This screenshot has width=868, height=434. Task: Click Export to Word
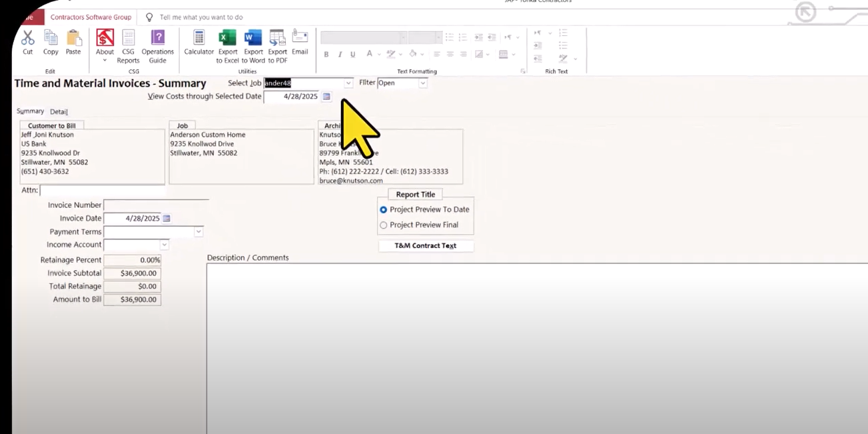pyautogui.click(x=252, y=44)
